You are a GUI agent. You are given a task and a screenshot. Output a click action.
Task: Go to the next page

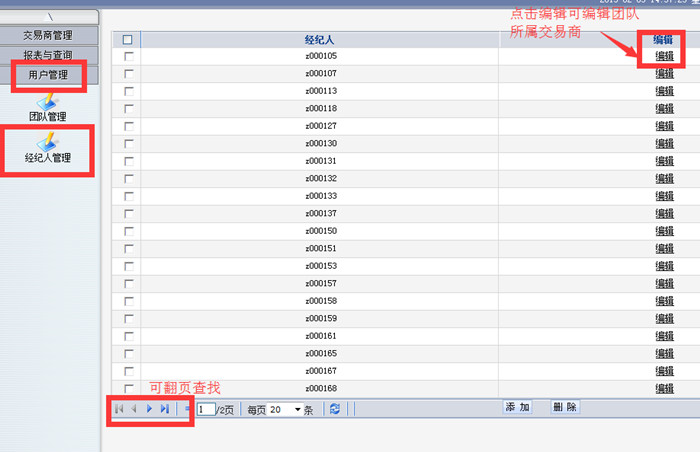point(150,409)
